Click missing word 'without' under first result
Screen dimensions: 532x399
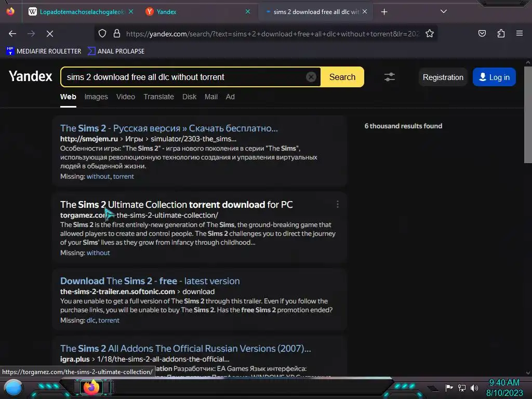pyautogui.click(x=98, y=177)
